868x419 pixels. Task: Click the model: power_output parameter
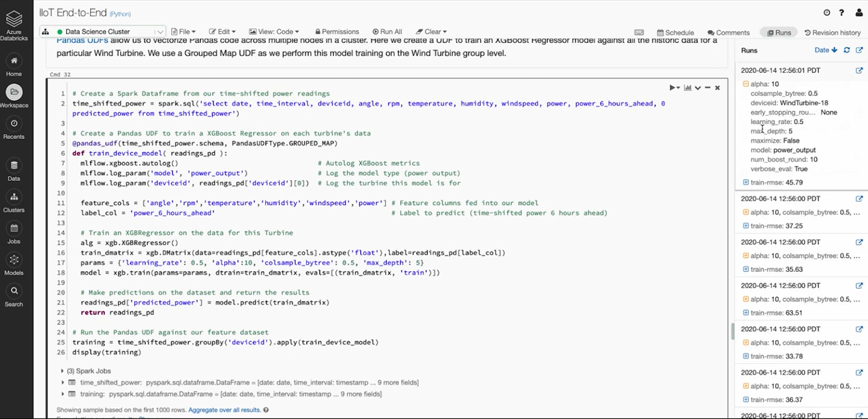tap(783, 150)
